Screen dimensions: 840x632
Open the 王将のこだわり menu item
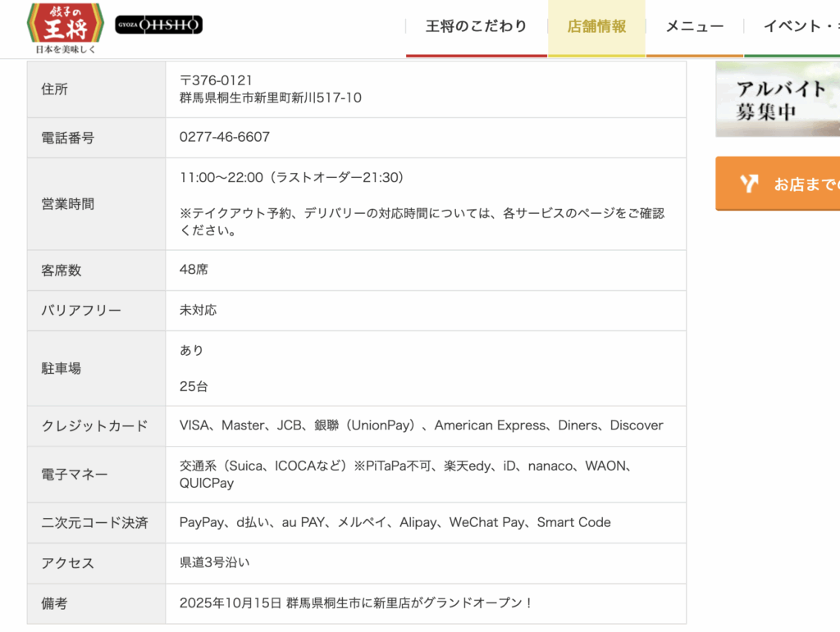(477, 26)
